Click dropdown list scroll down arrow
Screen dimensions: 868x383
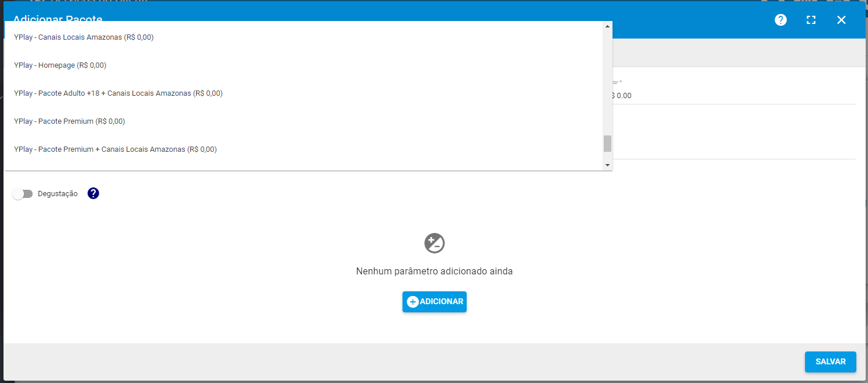pos(607,165)
